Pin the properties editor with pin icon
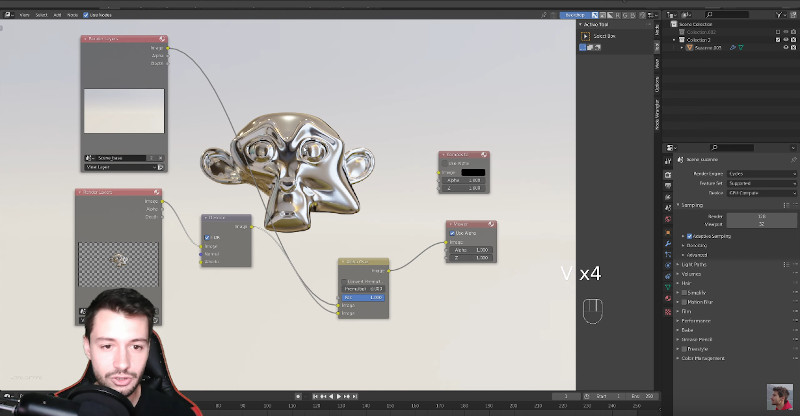800x416 pixels. coord(793,160)
